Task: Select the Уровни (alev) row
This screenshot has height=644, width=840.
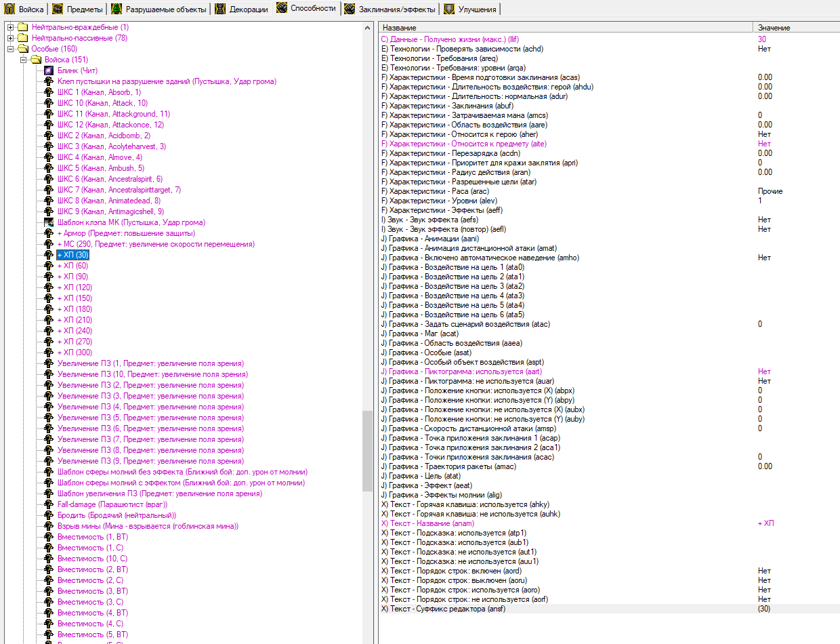Action: coord(609,201)
